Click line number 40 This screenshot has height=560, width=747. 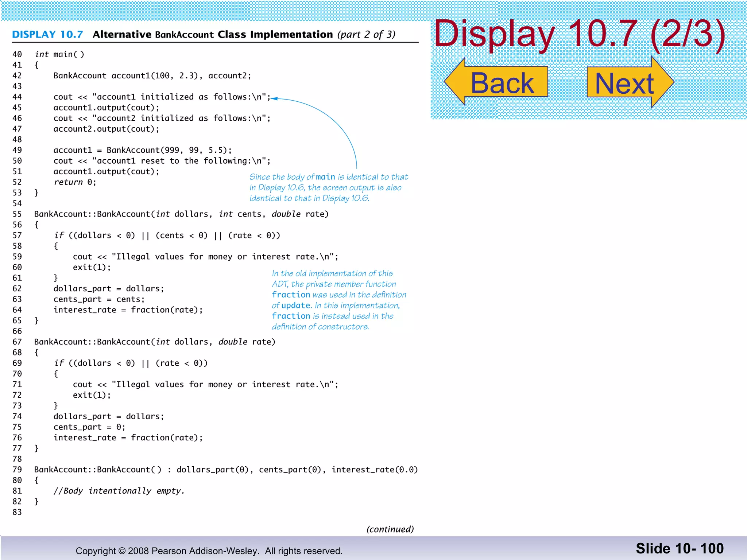pyautogui.click(x=17, y=54)
